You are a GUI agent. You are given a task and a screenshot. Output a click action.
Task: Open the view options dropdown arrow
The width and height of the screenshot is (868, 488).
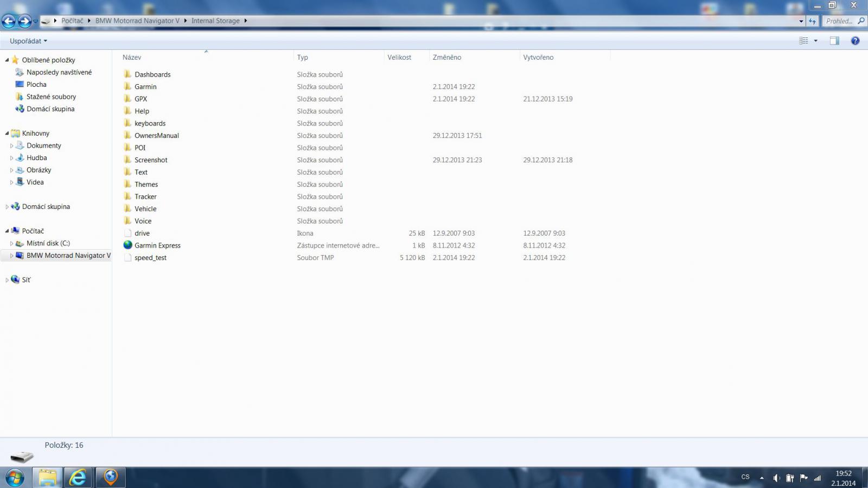click(x=815, y=41)
